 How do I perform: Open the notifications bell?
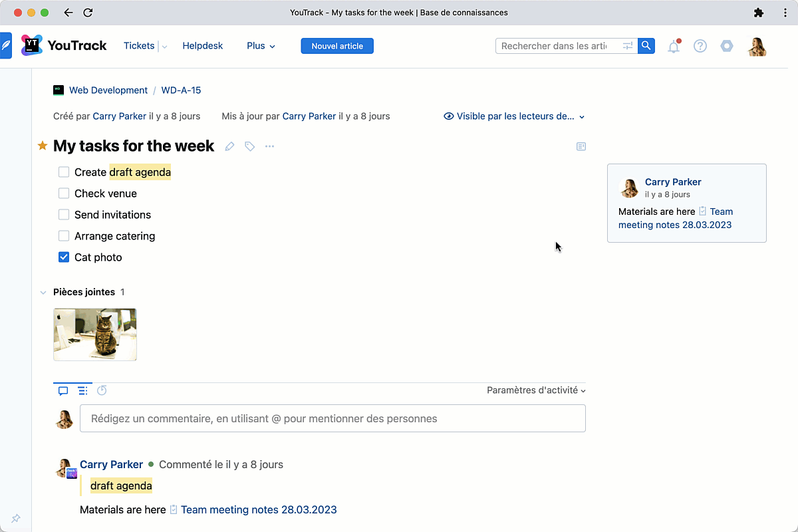(674, 46)
